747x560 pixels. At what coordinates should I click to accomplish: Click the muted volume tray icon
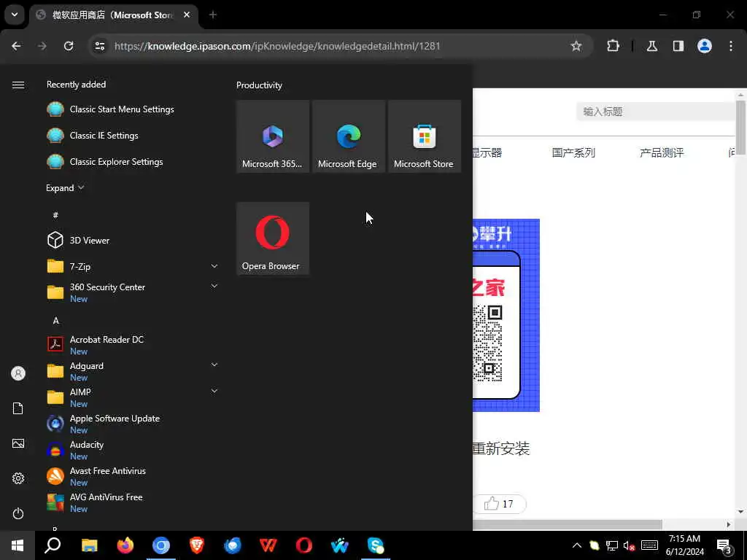point(629,545)
